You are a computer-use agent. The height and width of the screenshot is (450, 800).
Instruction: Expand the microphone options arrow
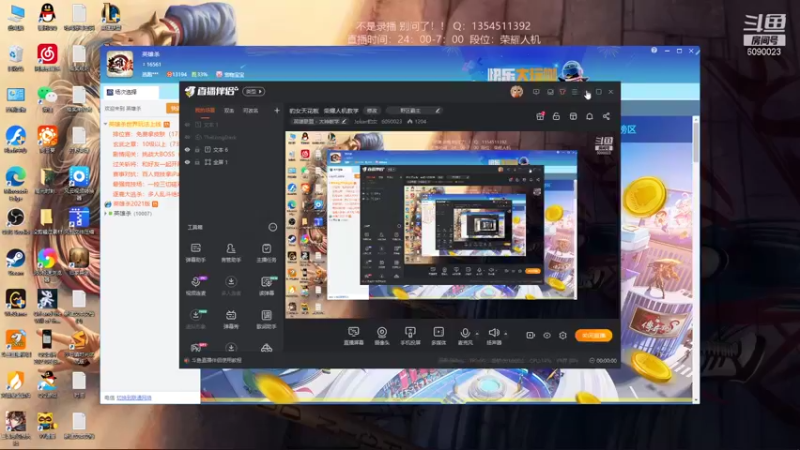click(477, 334)
